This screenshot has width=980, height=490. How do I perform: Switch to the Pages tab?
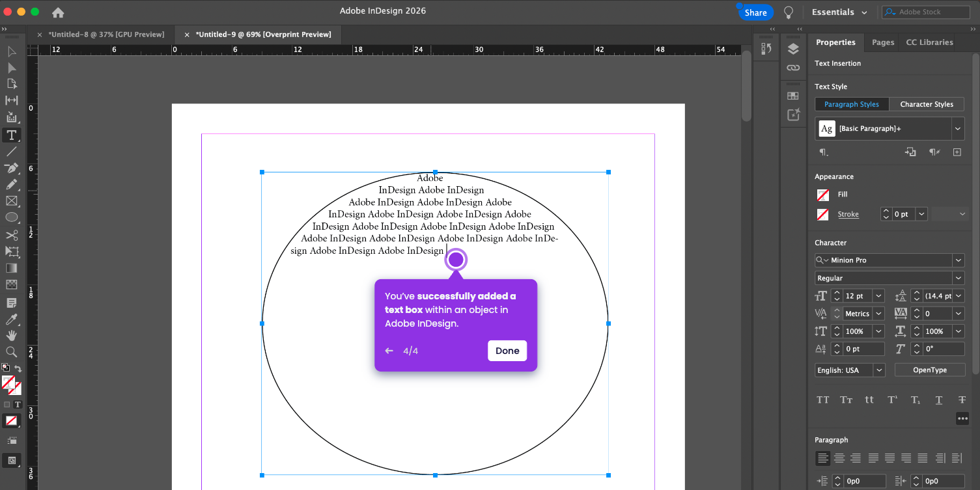pyautogui.click(x=883, y=42)
